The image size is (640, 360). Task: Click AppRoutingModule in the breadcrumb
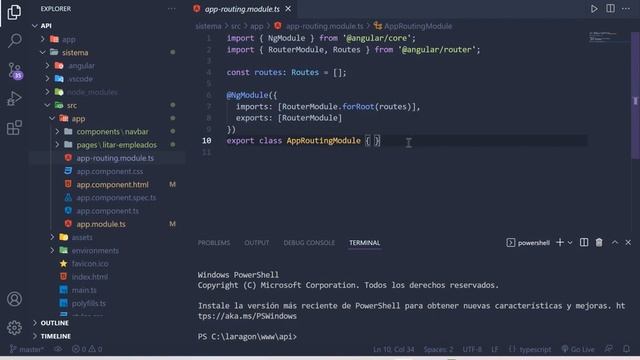pos(418,26)
